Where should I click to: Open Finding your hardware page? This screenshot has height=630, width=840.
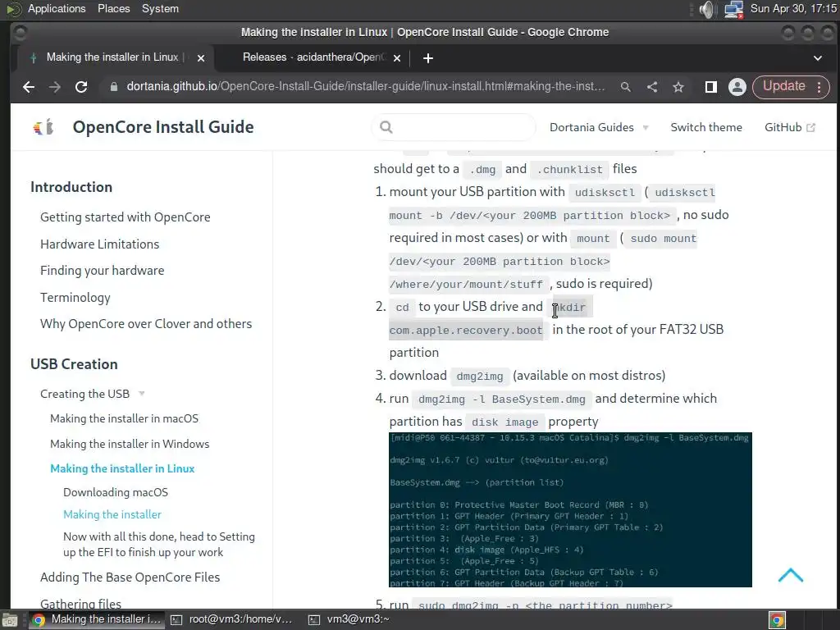pyautogui.click(x=103, y=271)
